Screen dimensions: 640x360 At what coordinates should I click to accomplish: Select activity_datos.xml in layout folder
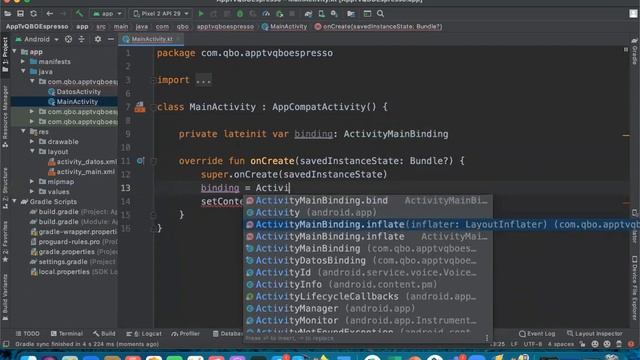tap(82, 162)
